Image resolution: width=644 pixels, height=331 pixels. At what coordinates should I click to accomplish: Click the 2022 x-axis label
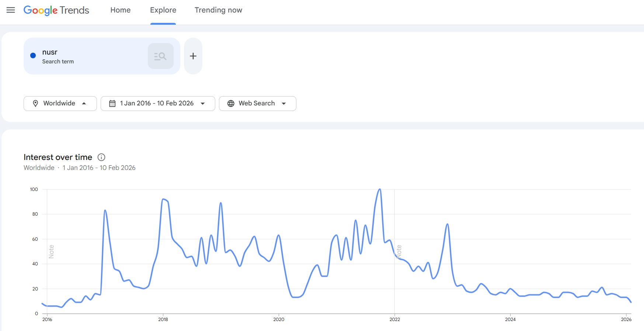(394, 320)
